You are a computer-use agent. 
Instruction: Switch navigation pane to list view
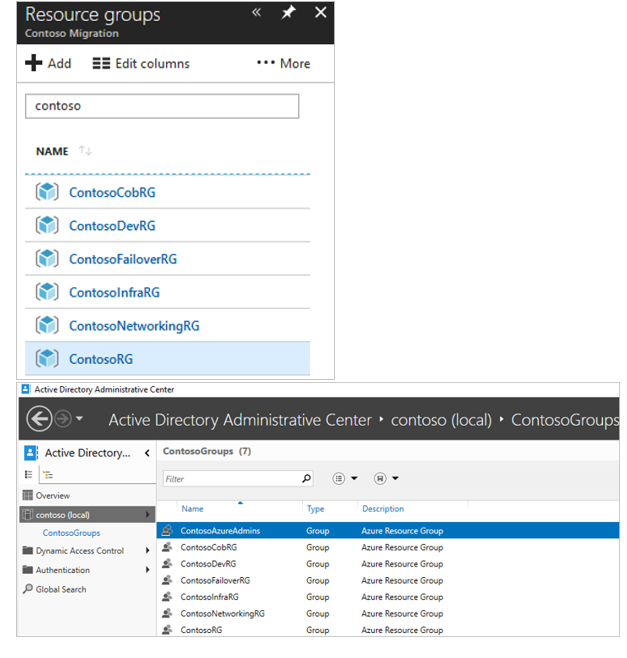[29, 475]
